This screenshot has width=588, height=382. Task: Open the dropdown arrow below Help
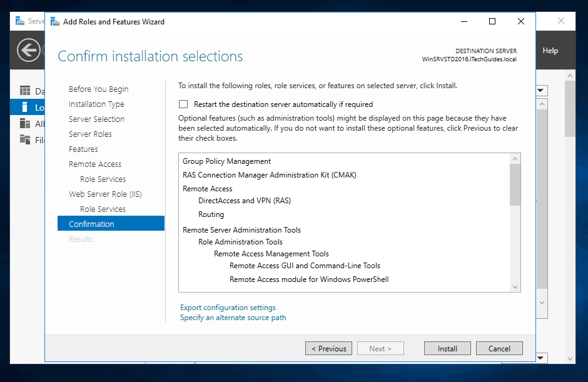click(x=540, y=91)
